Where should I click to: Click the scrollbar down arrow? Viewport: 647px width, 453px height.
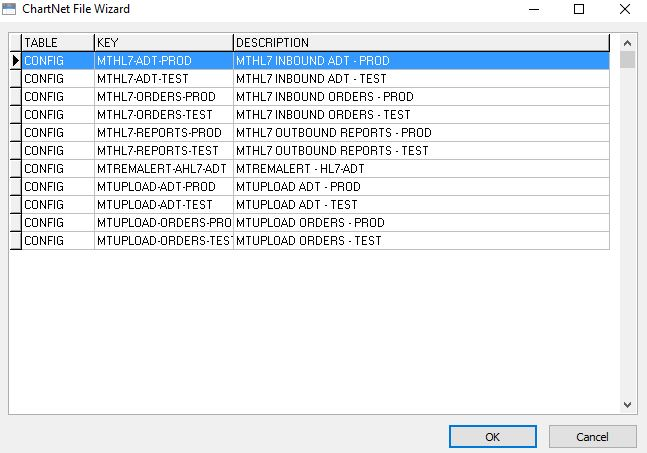click(x=628, y=405)
